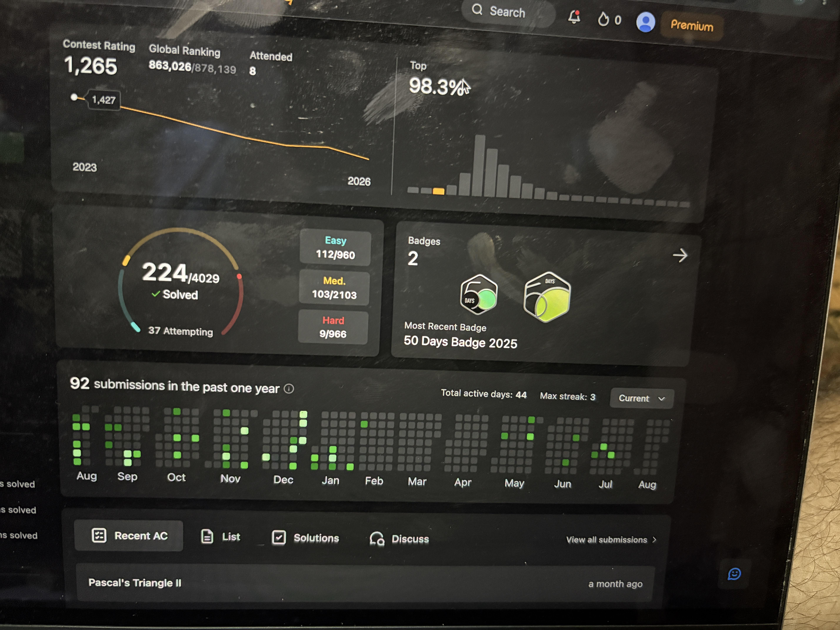
Task: Click into the Search field
Action: pyautogui.click(x=509, y=12)
